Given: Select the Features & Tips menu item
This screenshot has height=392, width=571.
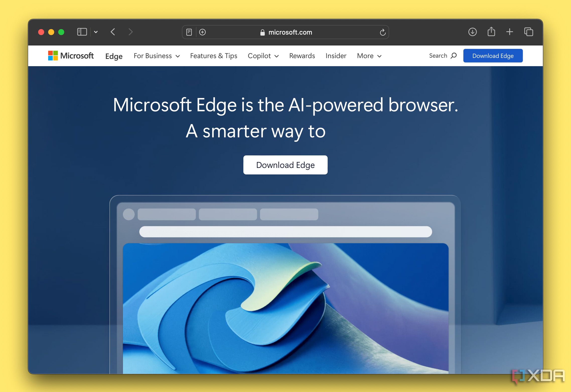Looking at the screenshot, I should (214, 55).
